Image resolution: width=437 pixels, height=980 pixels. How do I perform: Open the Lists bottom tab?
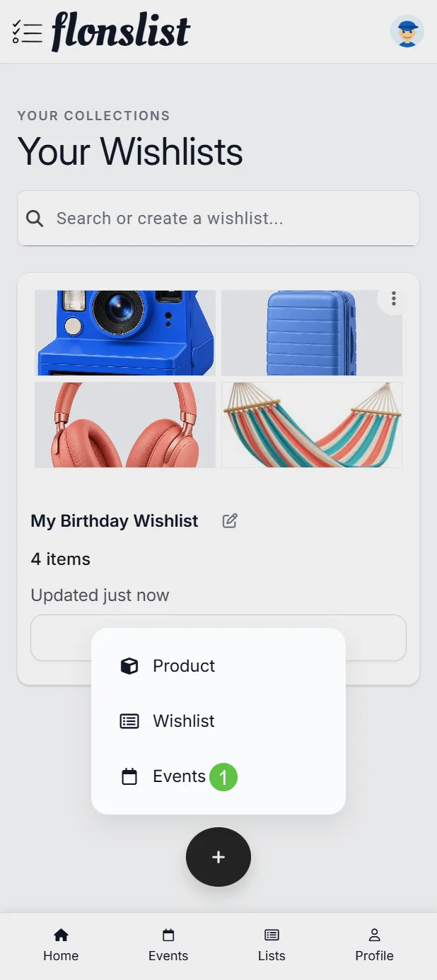pyautogui.click(x=272, y=945)
